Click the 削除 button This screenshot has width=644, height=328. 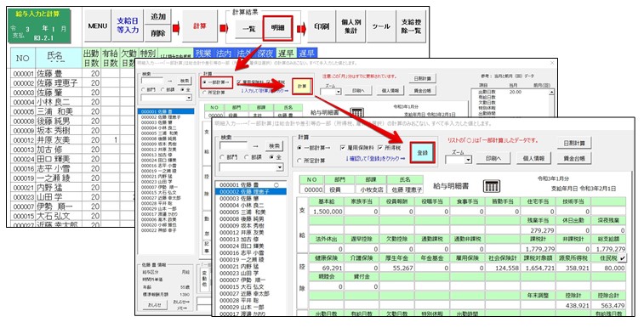158,34
